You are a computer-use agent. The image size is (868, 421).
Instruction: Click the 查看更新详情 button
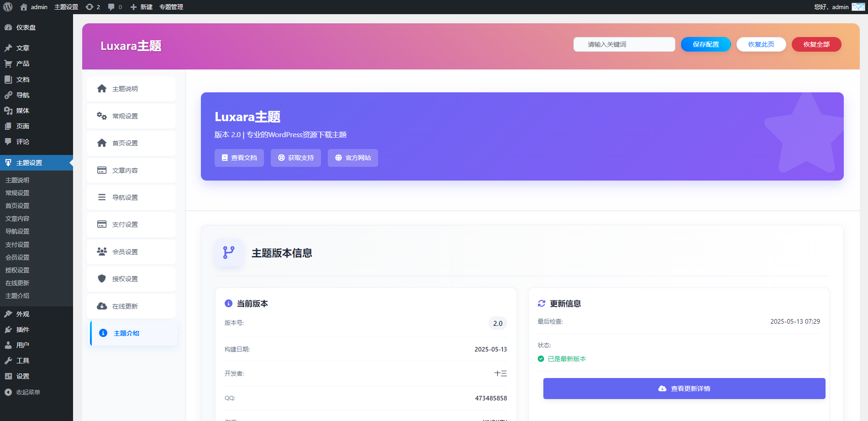click(x=684, y=388)
